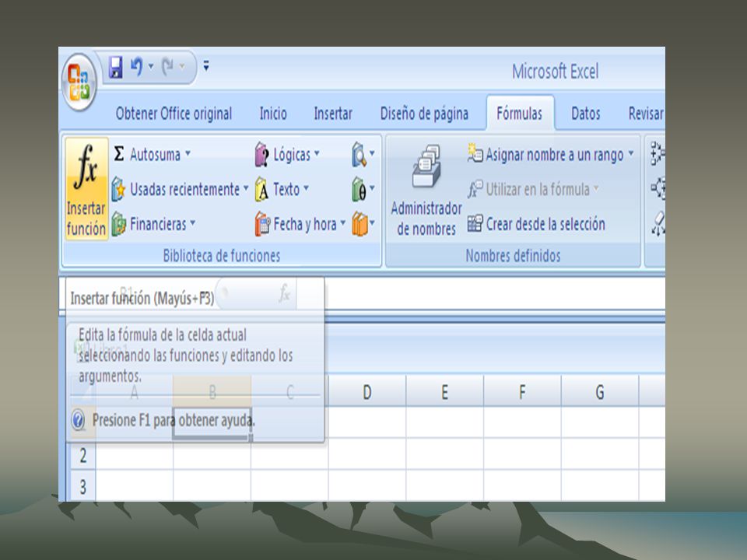This screenshot has height=560, width=747.
Task: Switch to the Obtener Office original tab
Action: coord(174,114)
